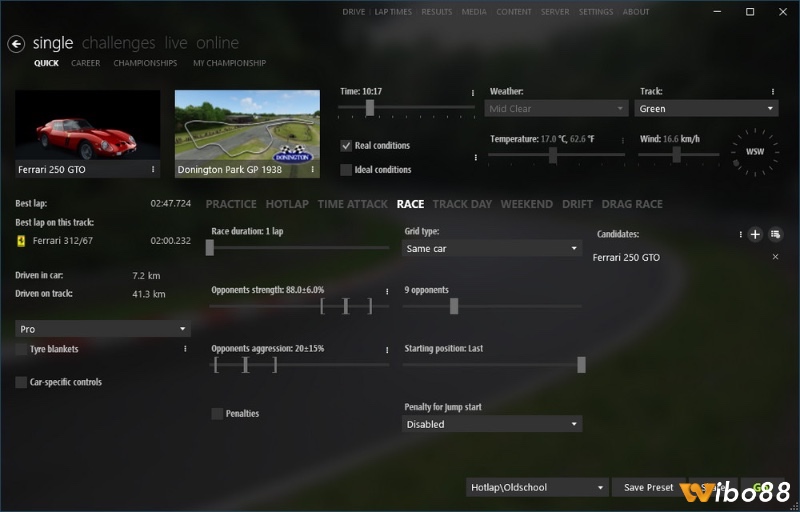Select MY CHAMPIONSHIP tab

[230, 63]
